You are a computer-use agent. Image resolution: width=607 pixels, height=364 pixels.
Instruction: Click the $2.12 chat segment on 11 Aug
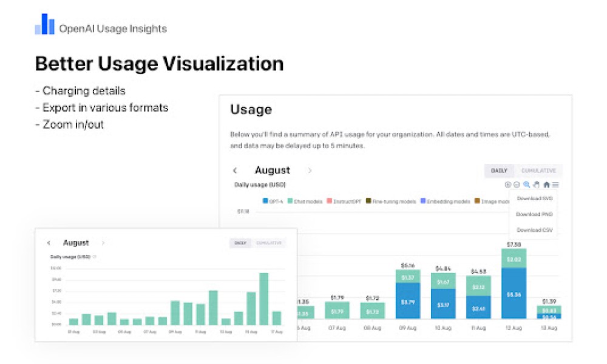[x=478, y=286]
